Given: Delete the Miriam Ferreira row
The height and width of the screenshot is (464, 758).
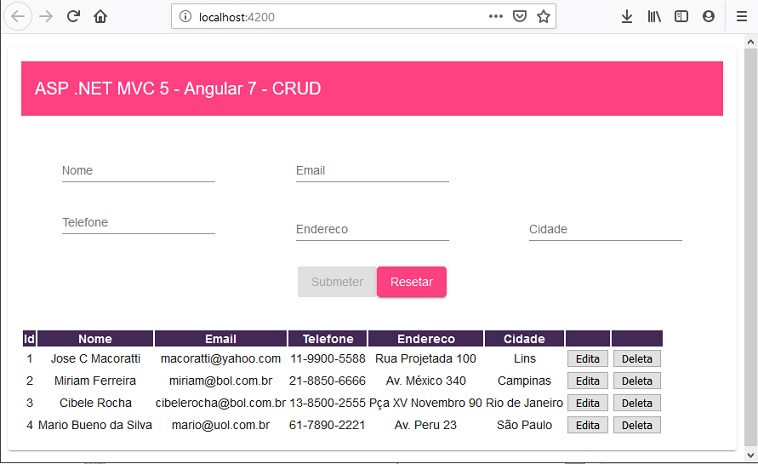Looking at the screenshot, I should [x=637, y=381].
